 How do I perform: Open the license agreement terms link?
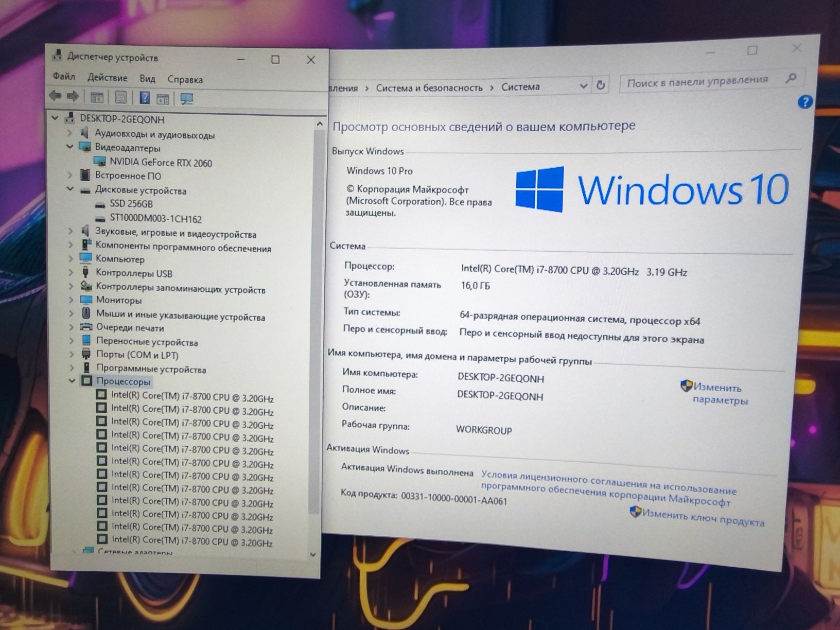click(608, 487)
